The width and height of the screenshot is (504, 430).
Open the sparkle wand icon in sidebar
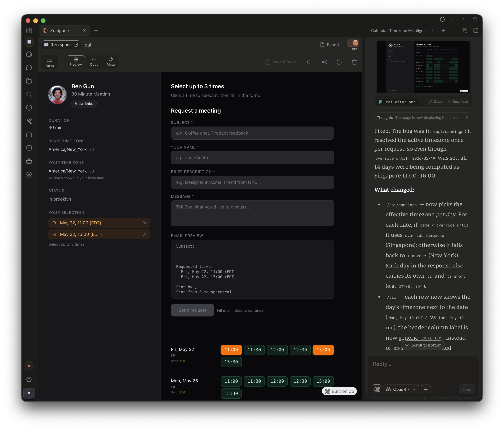click(29, 121)
